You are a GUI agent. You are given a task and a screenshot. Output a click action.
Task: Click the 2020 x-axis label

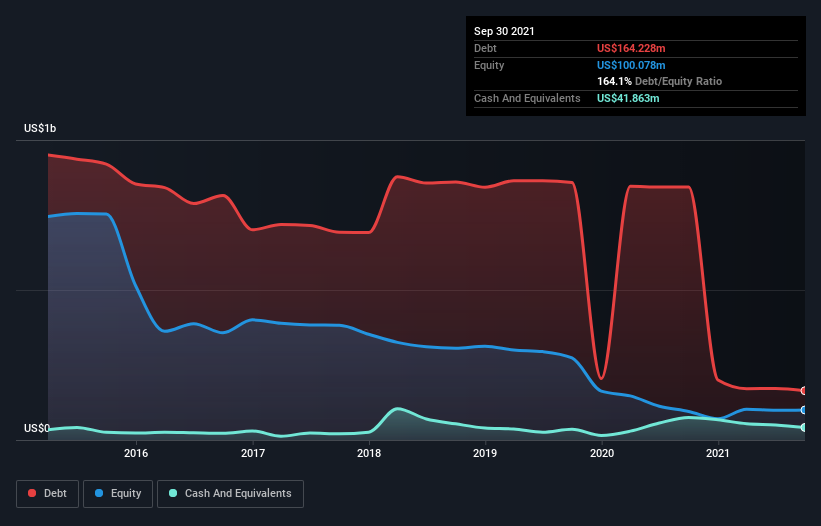602,453
